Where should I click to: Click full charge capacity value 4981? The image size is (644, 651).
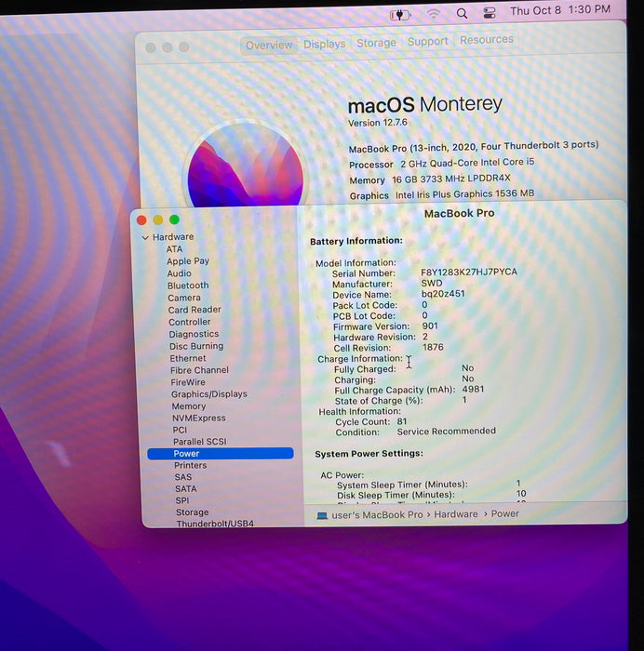coord(473,389)
